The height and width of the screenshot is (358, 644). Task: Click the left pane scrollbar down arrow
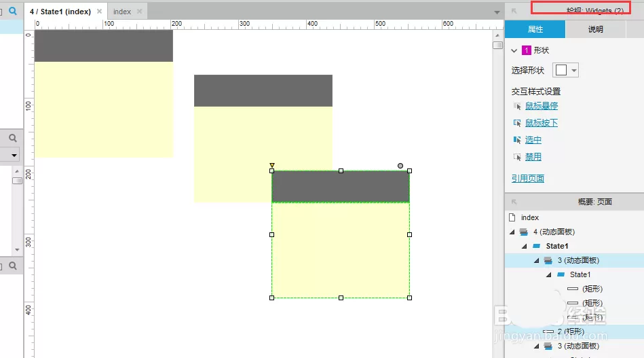(x=17, y=249)
